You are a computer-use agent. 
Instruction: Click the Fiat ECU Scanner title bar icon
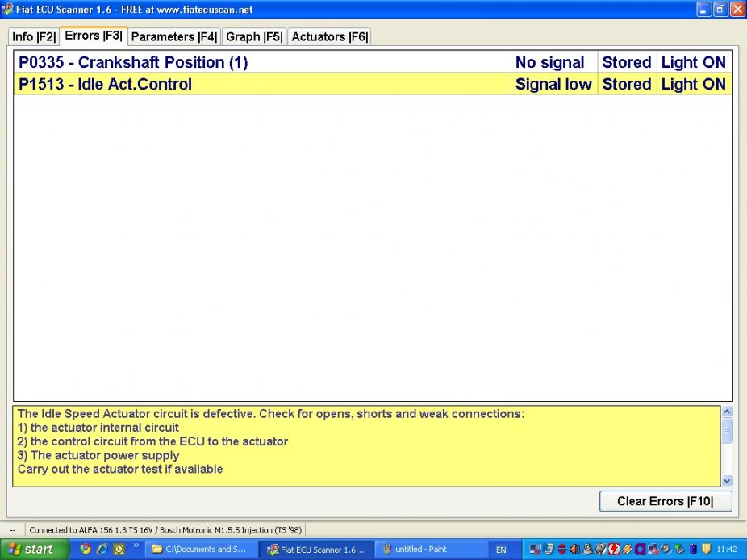click(x=8, y=10)
